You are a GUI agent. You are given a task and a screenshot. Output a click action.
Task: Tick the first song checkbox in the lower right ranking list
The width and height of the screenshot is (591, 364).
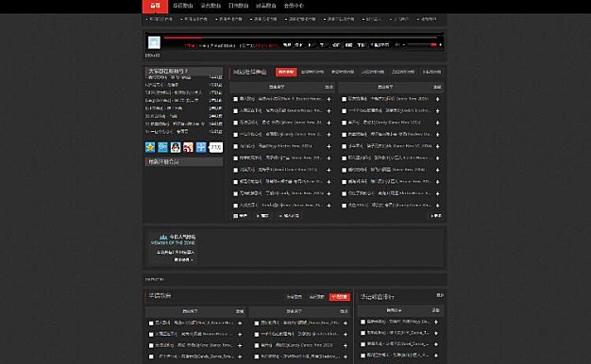(363, 322)
